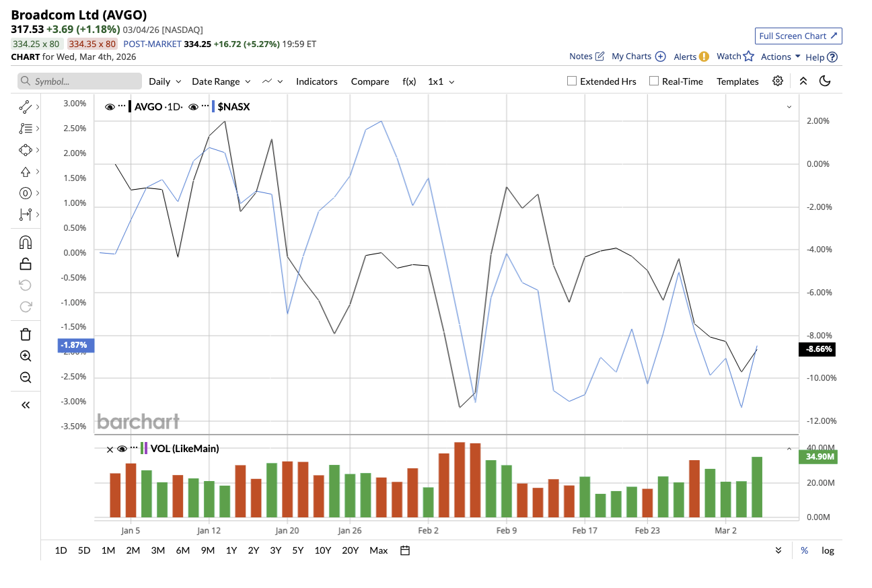
Task: Toggle the magnet snap mode
Action: point(26,242)
